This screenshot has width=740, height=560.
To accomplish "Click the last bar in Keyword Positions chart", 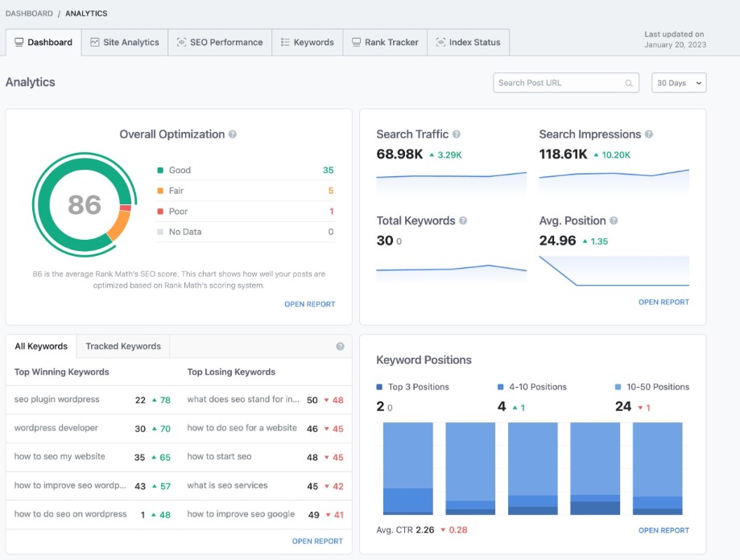I will pos(657,468).
